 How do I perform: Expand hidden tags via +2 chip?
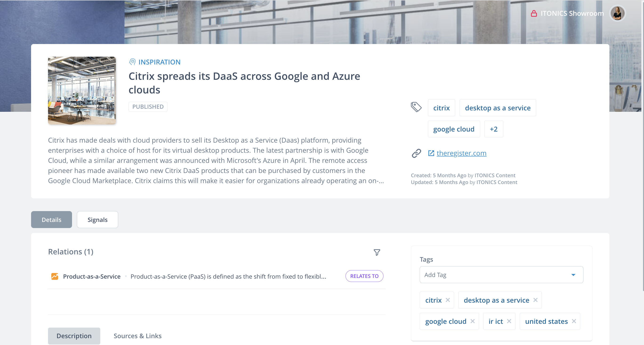[494, 129]
